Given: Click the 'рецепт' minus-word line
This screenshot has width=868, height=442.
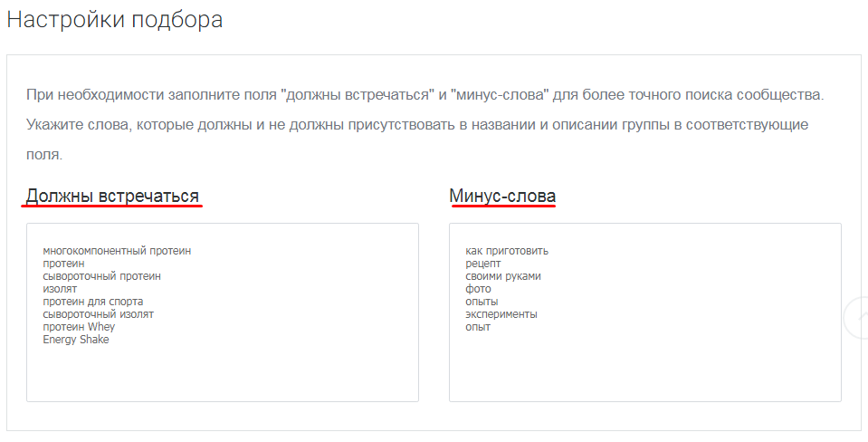Looking at the screenshot, I should [482, 264].
